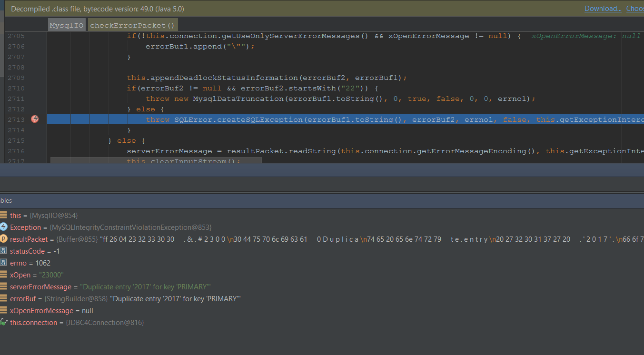Click the highlighted throw SQLError.createSQLException line

(333, 119)
